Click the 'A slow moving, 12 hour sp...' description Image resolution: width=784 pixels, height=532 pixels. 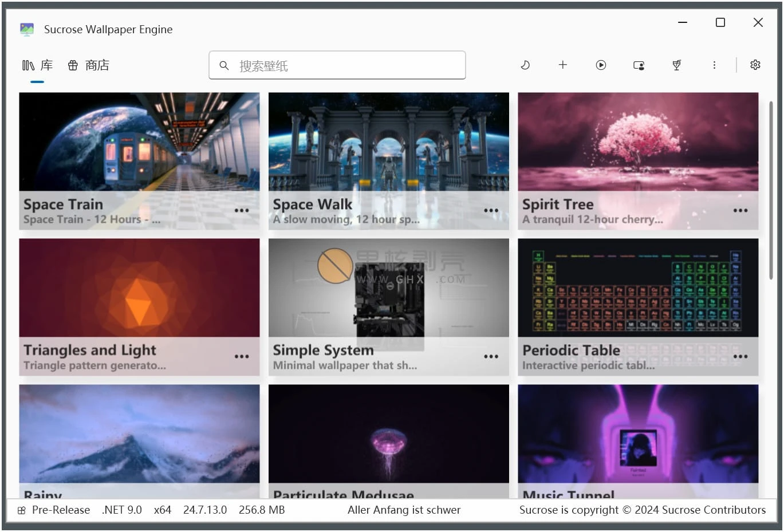[346, 219]
